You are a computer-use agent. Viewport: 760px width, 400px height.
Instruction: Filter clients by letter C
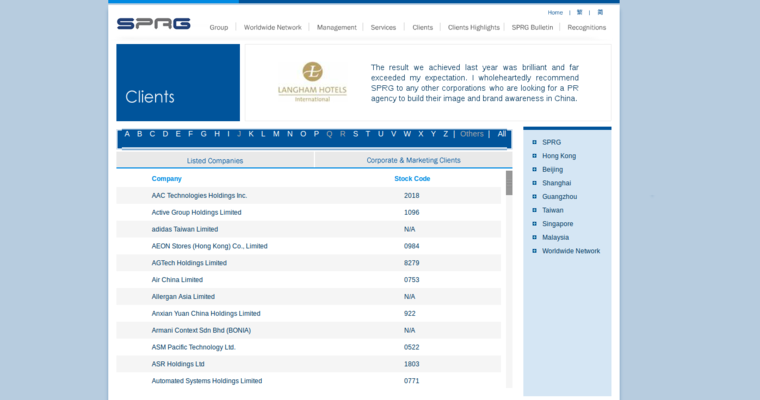[x=152, y=134]
